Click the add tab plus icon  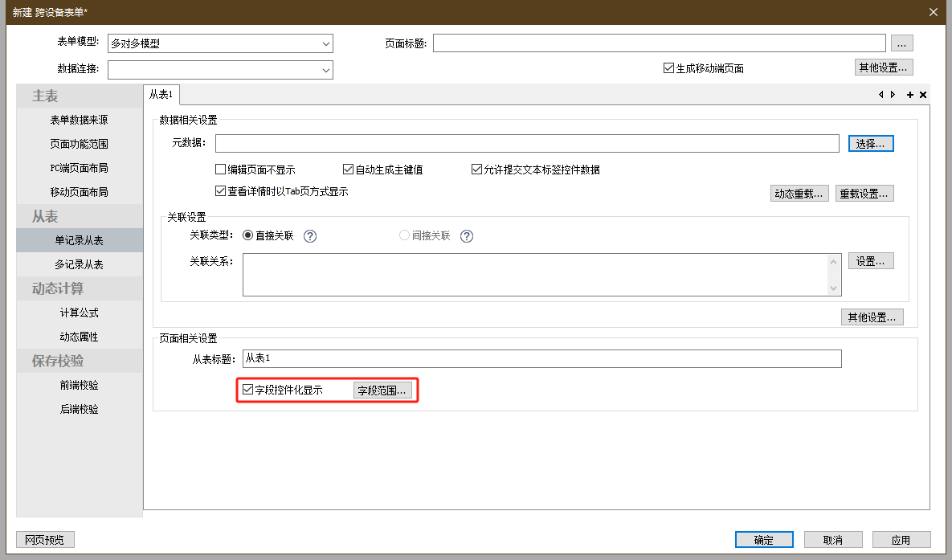(910, 95)
